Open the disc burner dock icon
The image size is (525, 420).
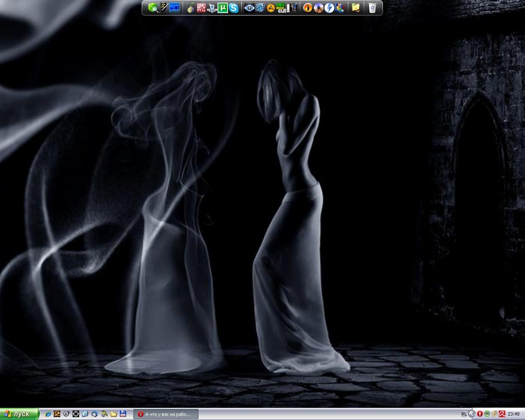click(318, 8)
